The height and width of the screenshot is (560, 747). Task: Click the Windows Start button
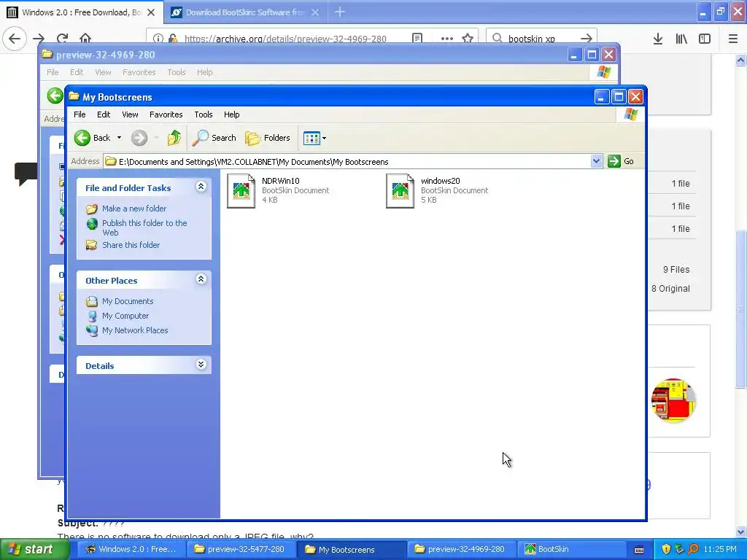pyautogui.click(x=34, y=550)
